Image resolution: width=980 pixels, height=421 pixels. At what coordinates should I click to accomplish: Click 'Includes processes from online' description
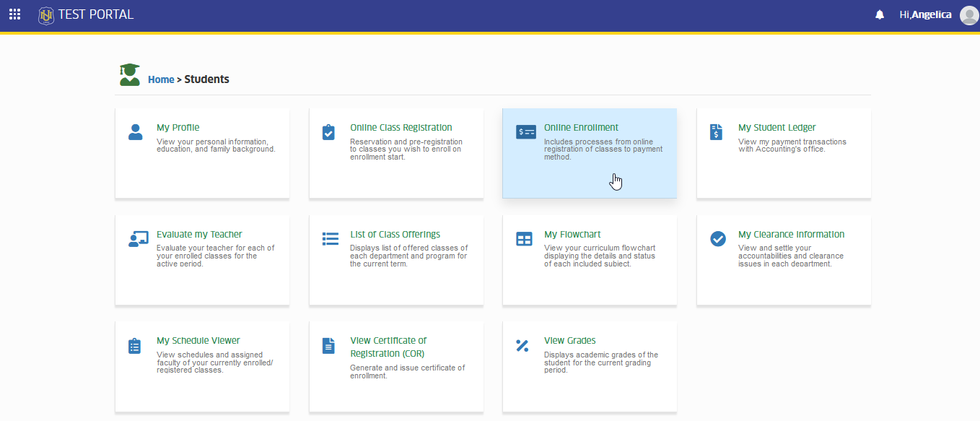(x=603, y=149)
